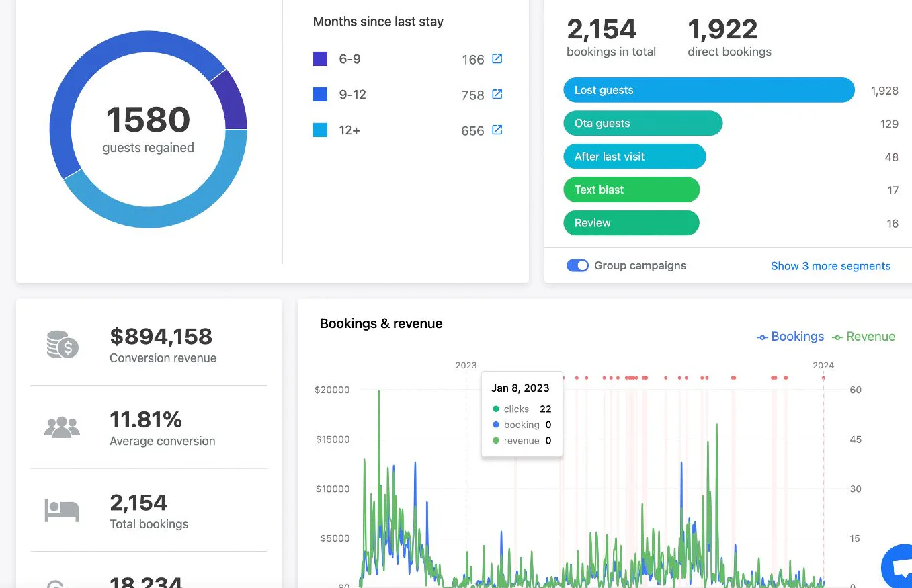Click the 1580 guests regained donut center
The height and width of the screenshot is (588, 912).
(x=148, y=129)
